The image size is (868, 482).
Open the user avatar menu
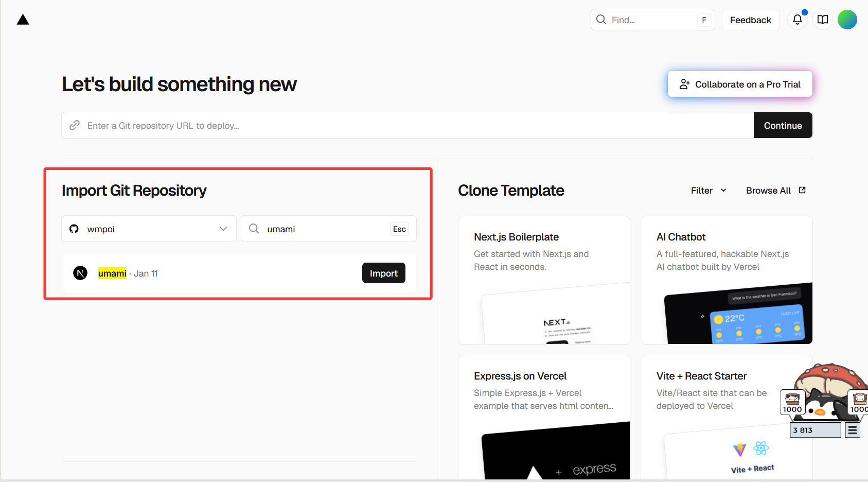coord(847,20)
